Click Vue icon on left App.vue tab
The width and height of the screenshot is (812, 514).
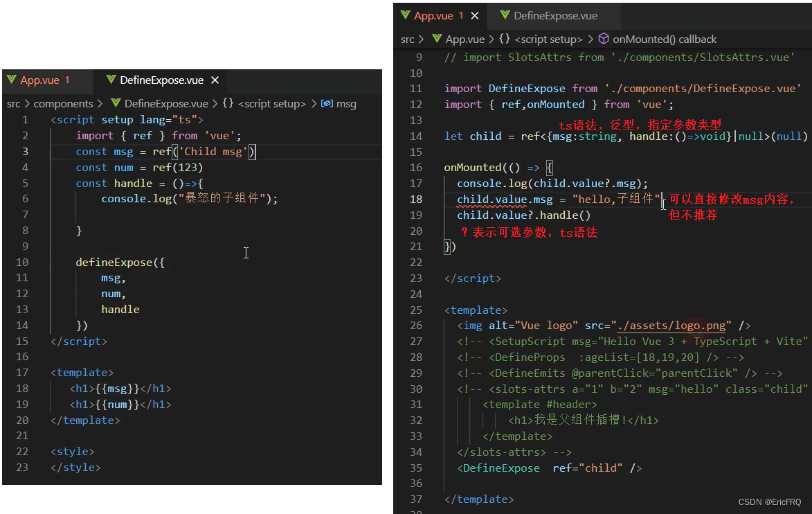point(12,80)
